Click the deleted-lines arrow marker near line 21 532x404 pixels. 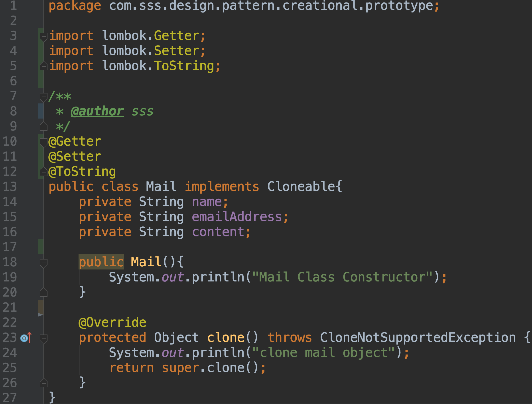click(x=41, y=315)
